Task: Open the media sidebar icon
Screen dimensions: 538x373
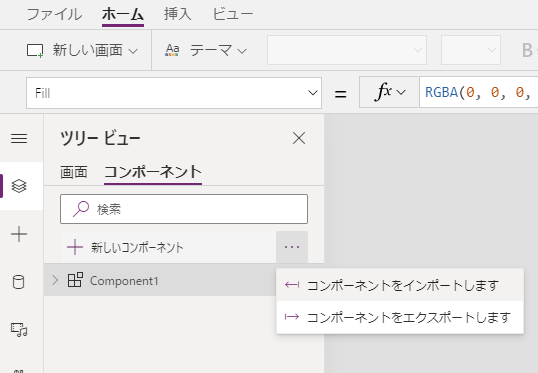Action: click(x=19, y=329)
